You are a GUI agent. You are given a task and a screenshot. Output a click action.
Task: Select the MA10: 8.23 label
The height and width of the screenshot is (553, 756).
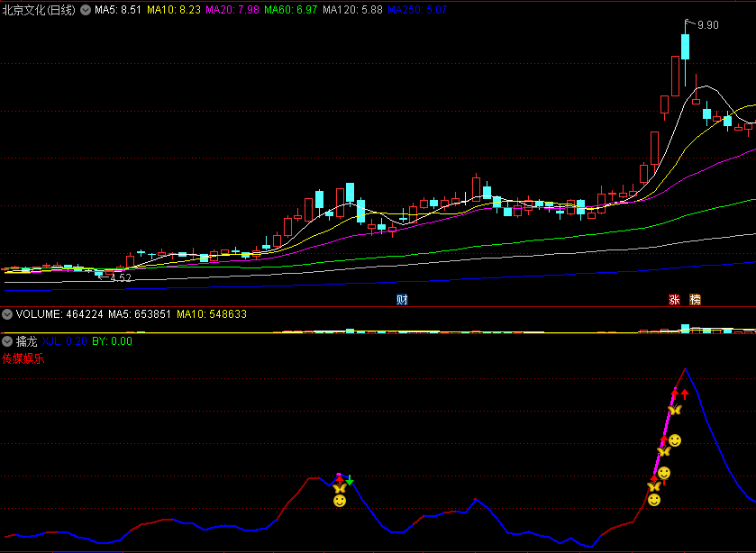coord(174,10)
